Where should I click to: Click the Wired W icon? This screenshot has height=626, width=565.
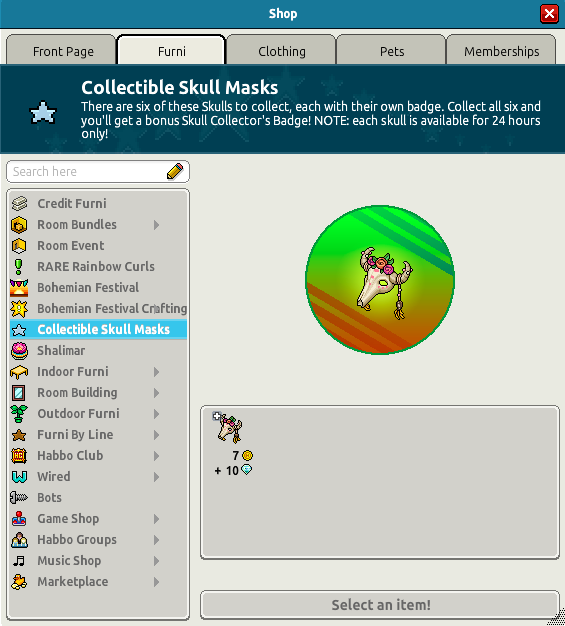(x=19, y=477)
